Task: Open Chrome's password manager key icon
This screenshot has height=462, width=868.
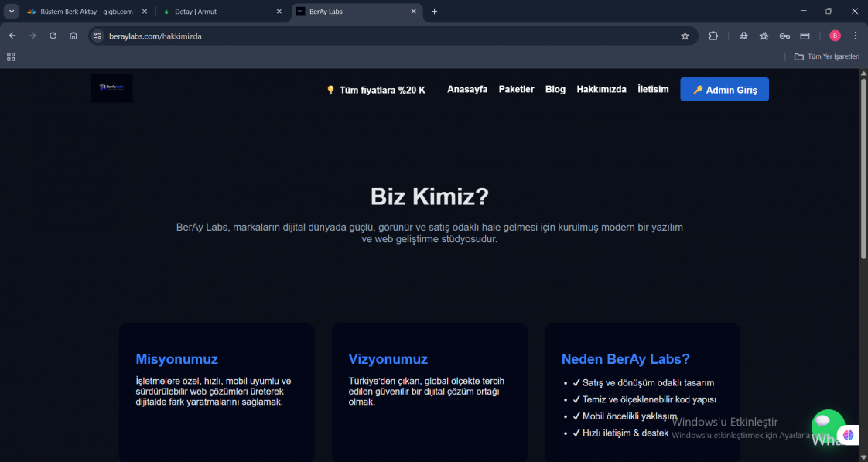Action: (x=784, y=36)
